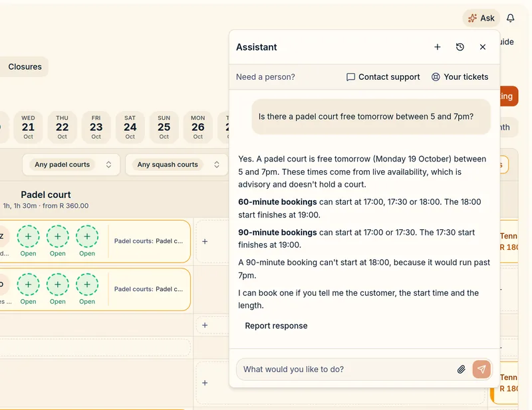Click the first Open slot plus circle

(28, 237)
